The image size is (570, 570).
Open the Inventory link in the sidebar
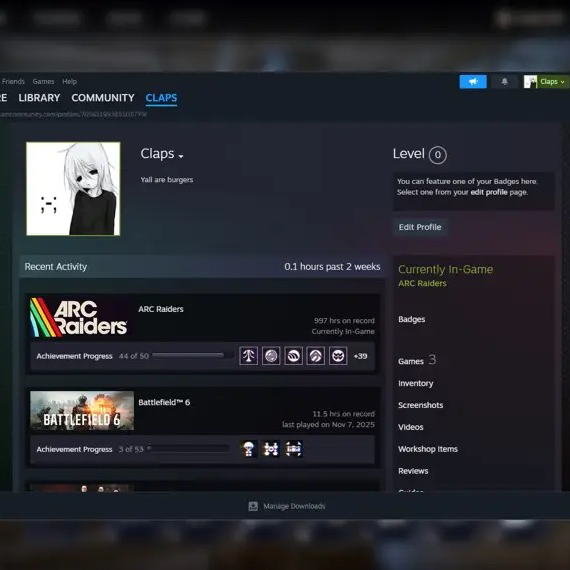(416, 383)
